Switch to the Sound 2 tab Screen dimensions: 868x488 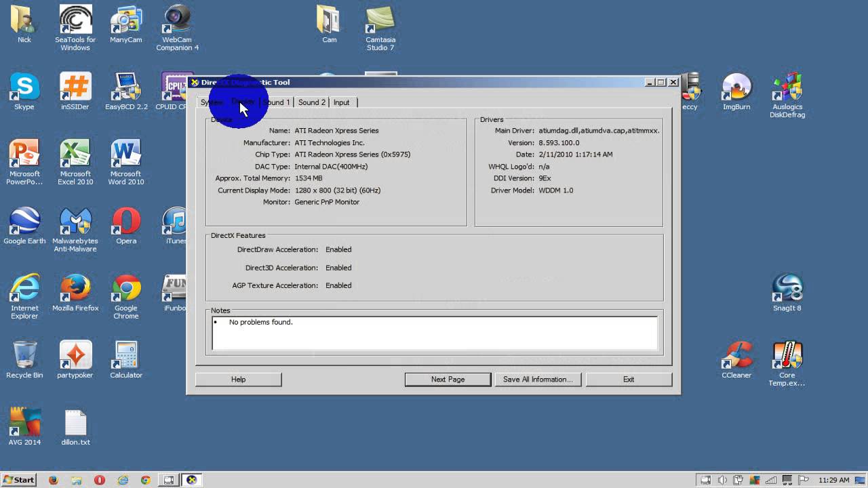(x=312, y=102)
